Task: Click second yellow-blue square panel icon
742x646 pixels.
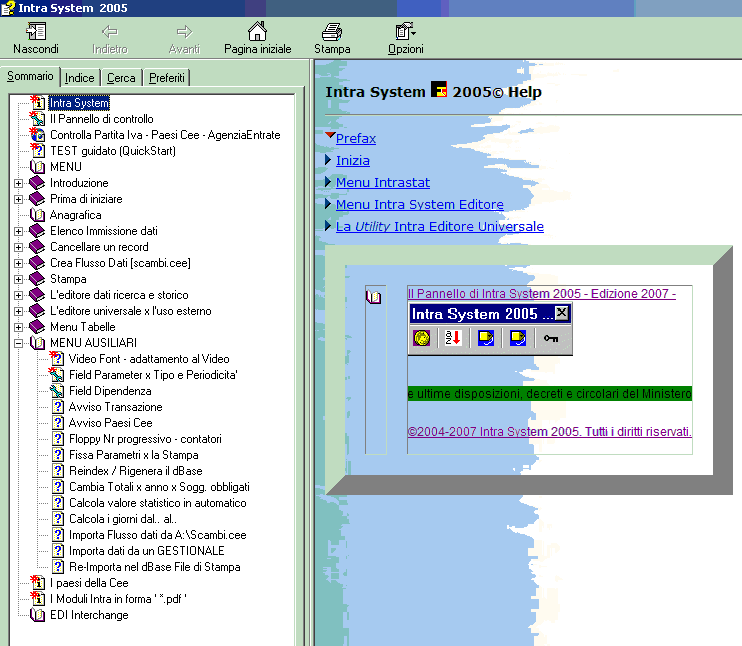Action: click(x=518, y=338)
